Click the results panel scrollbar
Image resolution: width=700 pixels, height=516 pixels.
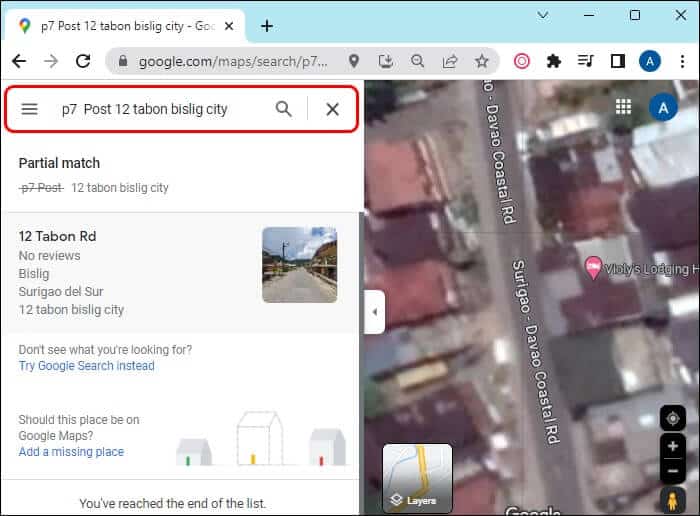click(361, 362)
